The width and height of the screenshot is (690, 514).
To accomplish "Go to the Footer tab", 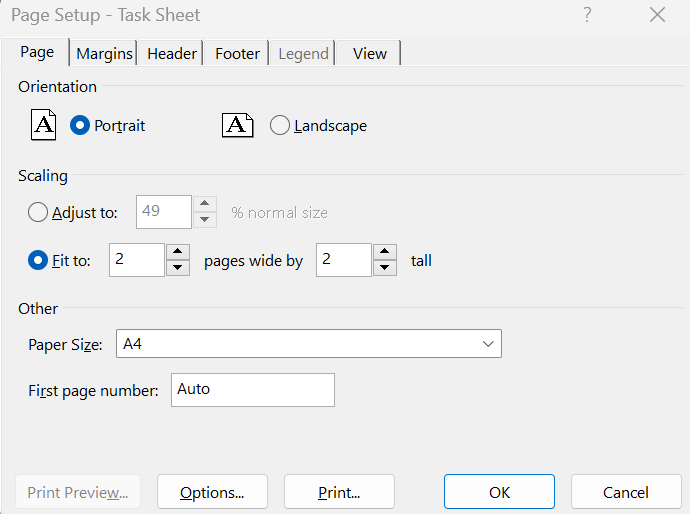I will tap(237, 54).
